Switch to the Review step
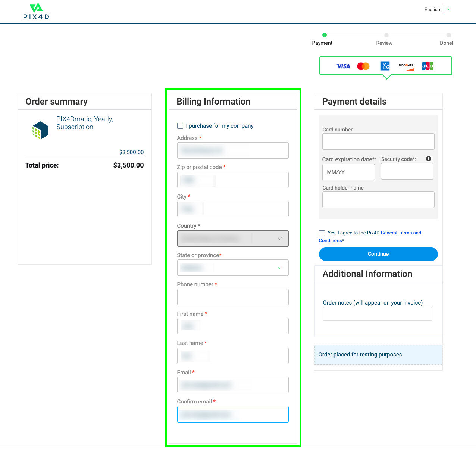This screenshot has width=476, height=455. pos(384,43)
